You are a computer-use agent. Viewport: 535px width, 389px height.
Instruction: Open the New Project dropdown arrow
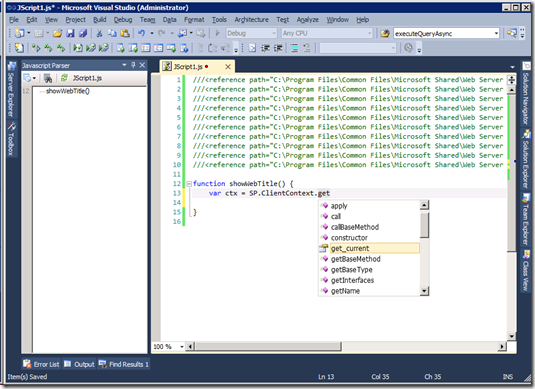(x=29, y=33)
